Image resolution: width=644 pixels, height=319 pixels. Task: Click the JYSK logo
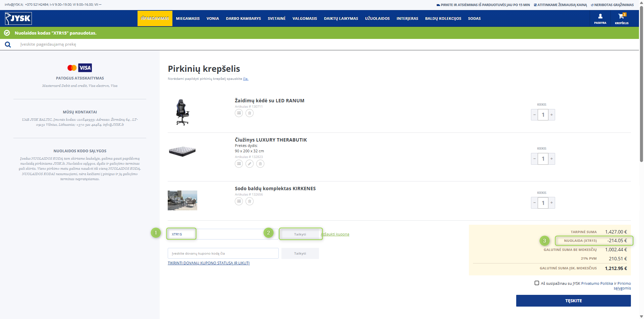(18, 18)
